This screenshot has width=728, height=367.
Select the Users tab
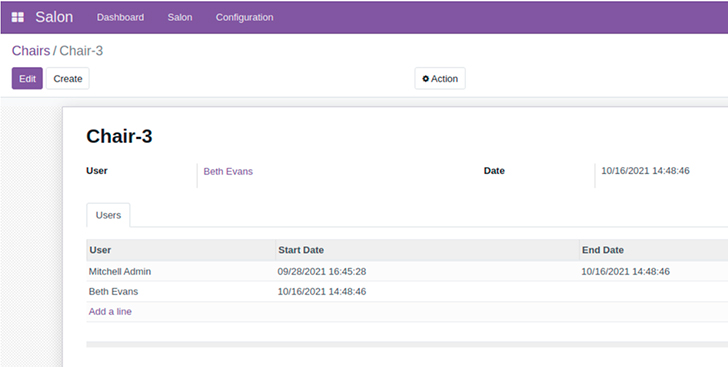coord(108,215)
